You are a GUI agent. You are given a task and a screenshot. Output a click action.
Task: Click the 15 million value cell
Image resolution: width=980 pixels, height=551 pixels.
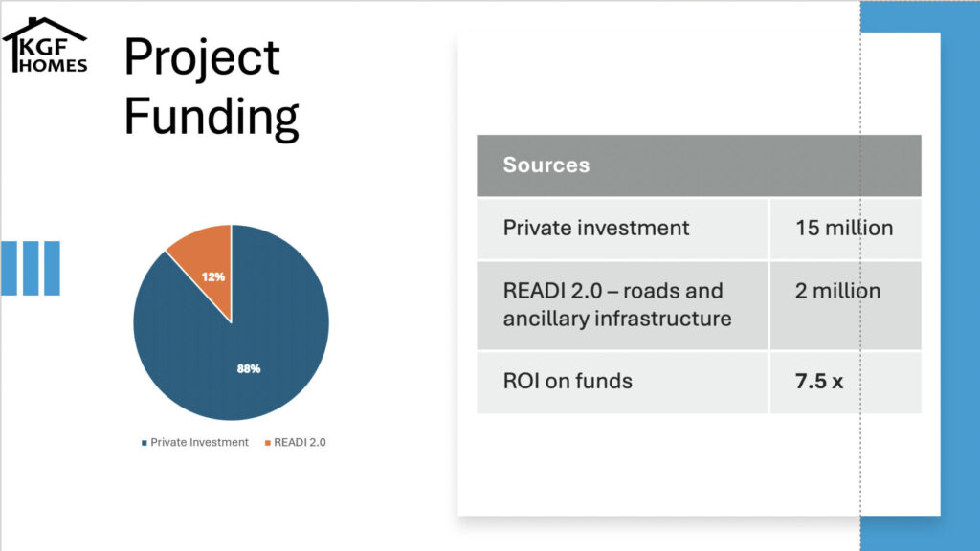pos(846,229)
